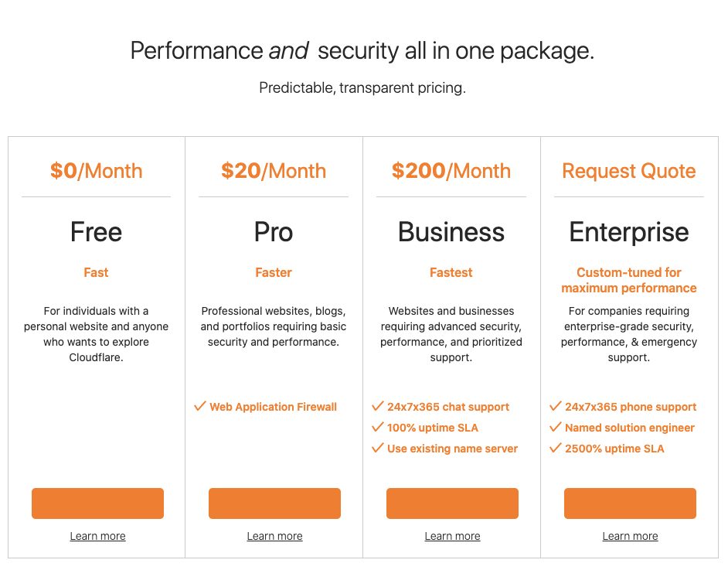Click the orange button under Free plan
Viewport: 728px width, 570px height.
[x=97, y=503]
